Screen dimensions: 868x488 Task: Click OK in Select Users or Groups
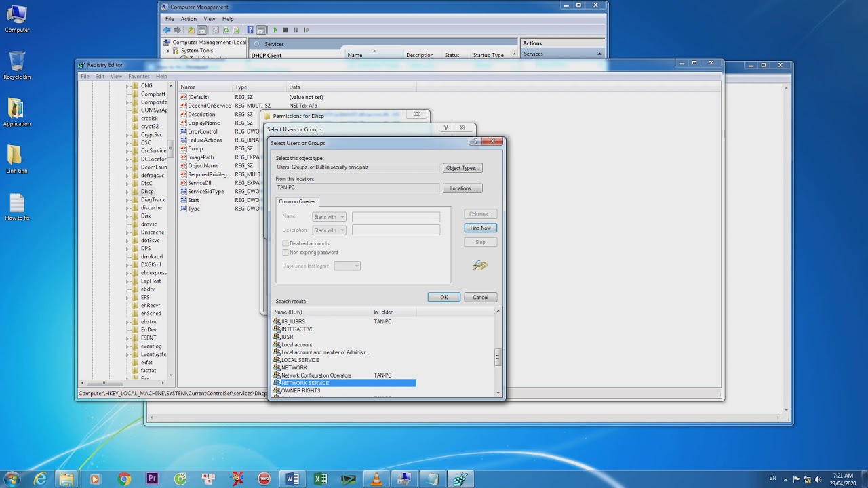pyautogui.click(x=444, y=298)
